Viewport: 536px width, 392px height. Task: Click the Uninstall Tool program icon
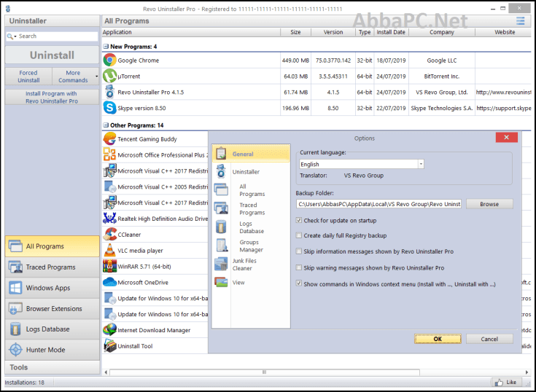pos(109,346)
